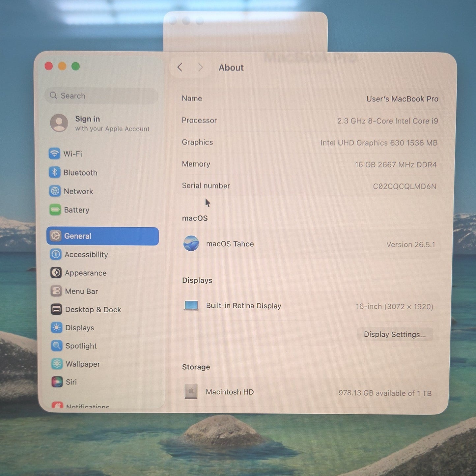
Task: Click the Siri sidebar label
Action: tap(71, 382)
